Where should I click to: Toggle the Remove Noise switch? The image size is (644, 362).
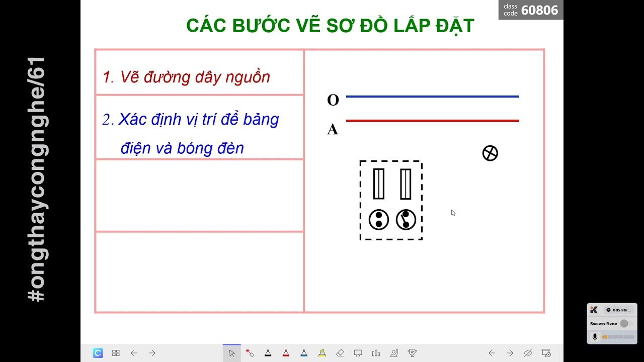(x=626, y=323)
